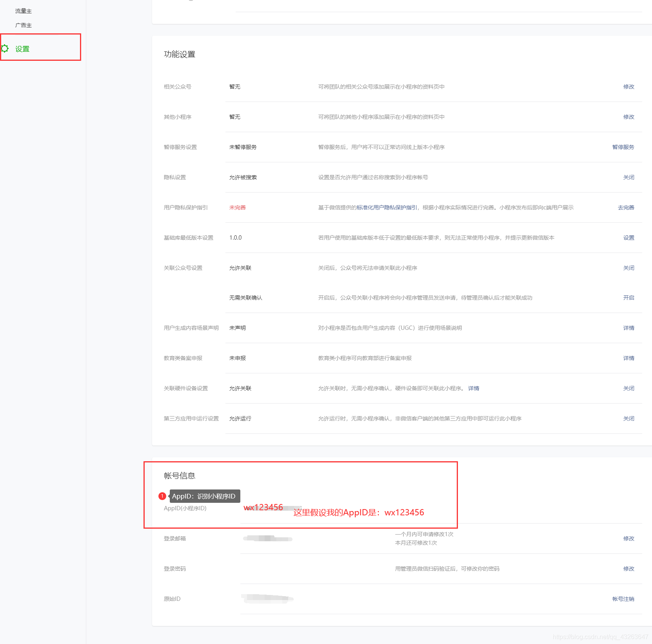Click the 原始ID label
Image resolution: width=652 pixels, height=644 pixels.
172,599
